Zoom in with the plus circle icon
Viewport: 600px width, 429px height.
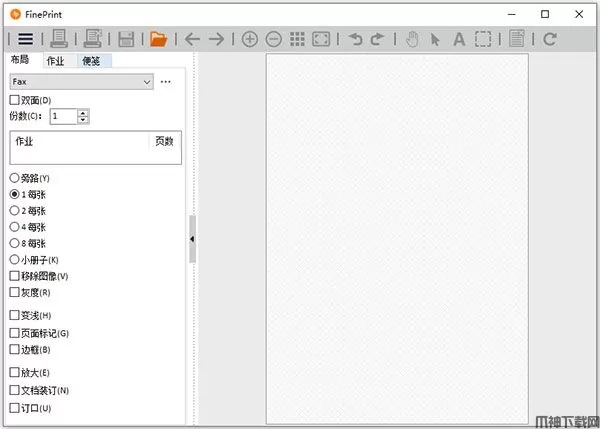coord(250,39)
